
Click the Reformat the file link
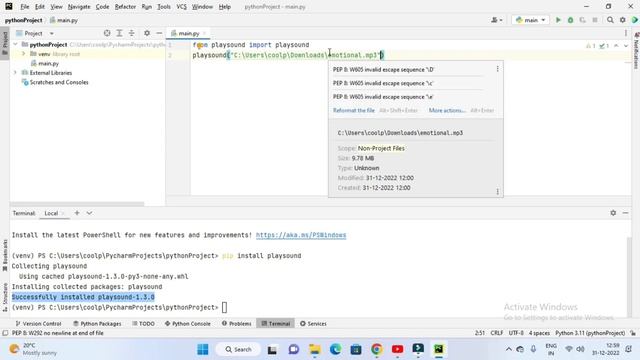[353, 110]
